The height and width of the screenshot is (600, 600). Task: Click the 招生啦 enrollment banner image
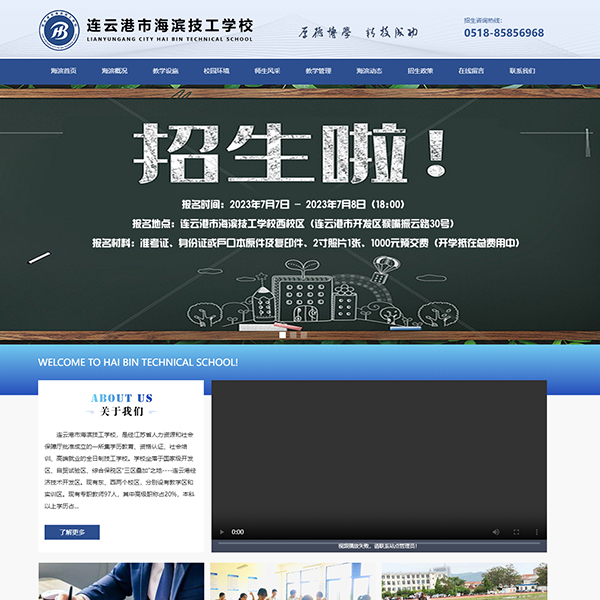[x=300, y=214]
